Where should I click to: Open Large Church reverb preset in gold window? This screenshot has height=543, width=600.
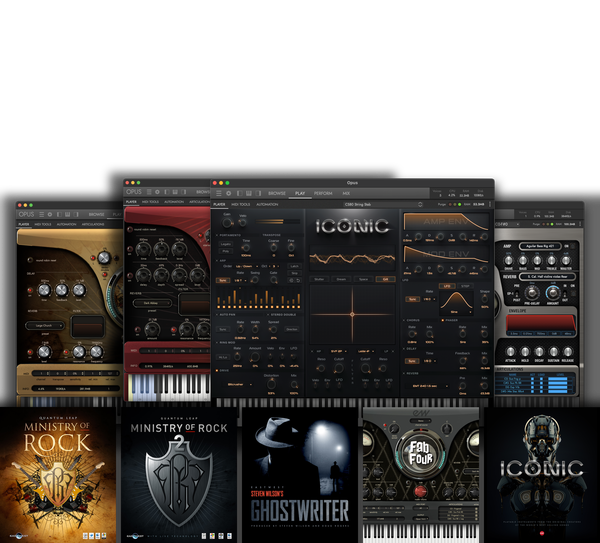[x=45, y=326]
